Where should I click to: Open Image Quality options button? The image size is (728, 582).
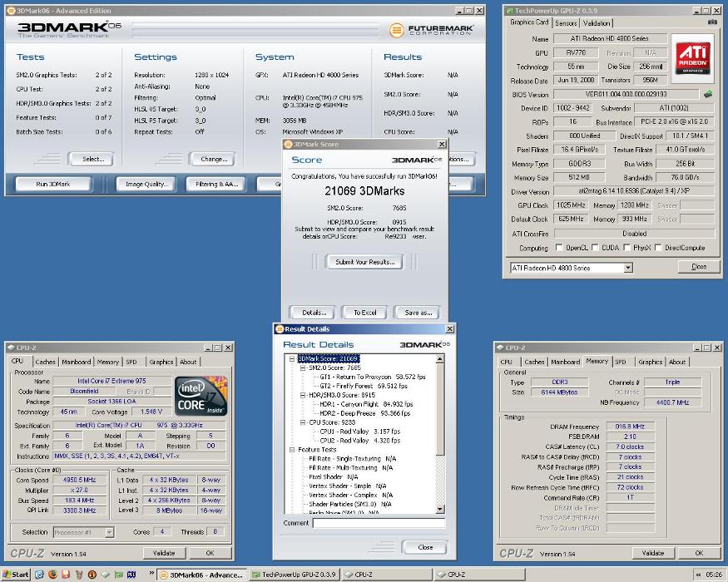[x=147, y=184]
